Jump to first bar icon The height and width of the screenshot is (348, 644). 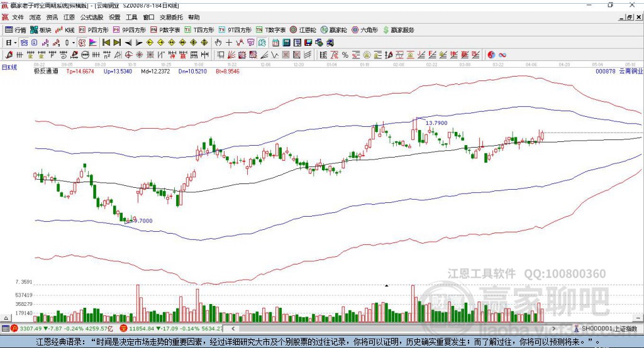tap(106, 43)
